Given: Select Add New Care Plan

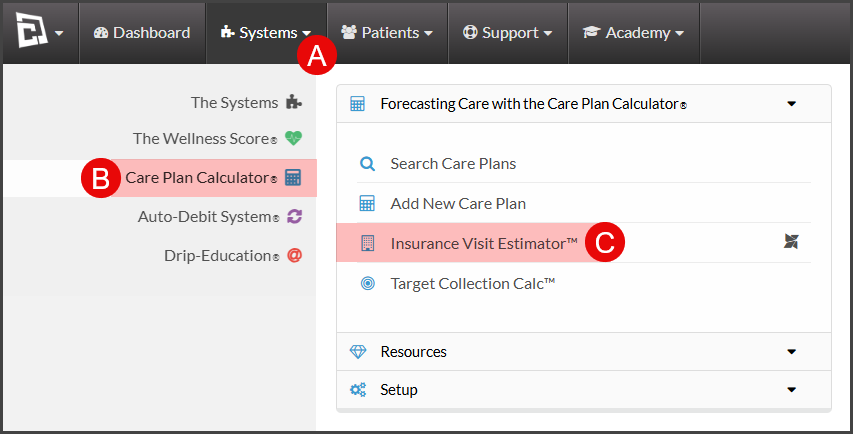Looking at the screenshot, I should click(458, 203).
